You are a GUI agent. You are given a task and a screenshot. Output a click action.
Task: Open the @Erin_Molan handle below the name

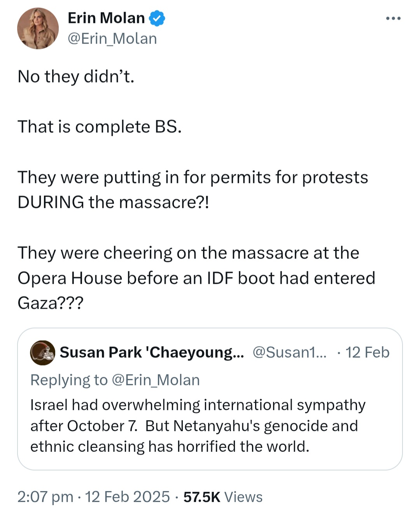pos(112,39)
